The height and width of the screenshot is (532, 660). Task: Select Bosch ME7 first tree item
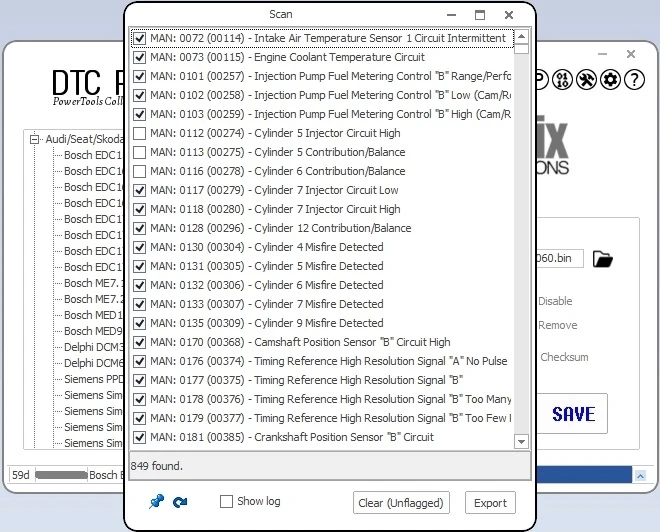[x=94, y=283]
